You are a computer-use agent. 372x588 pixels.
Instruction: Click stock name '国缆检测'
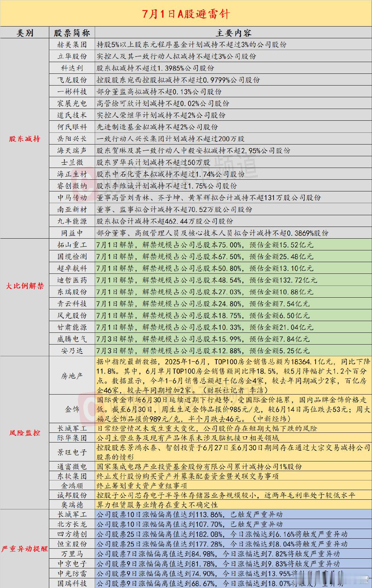[72, 257]
